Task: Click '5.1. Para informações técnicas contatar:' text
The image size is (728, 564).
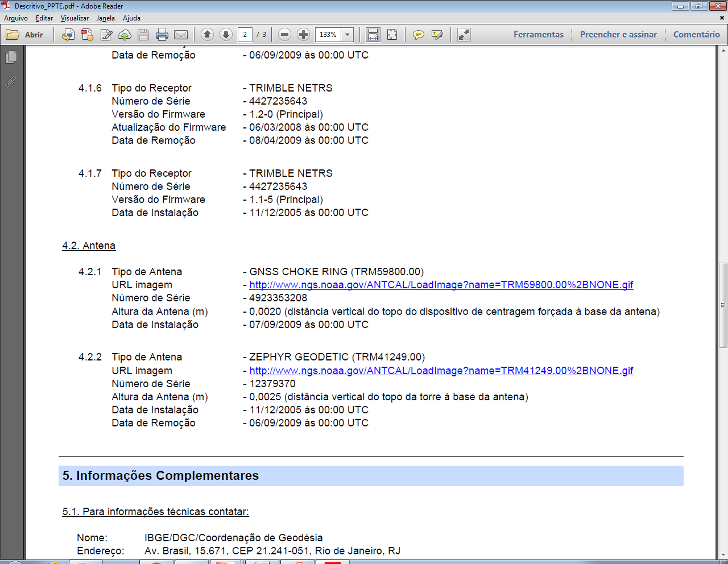Action: click(155, 512)
